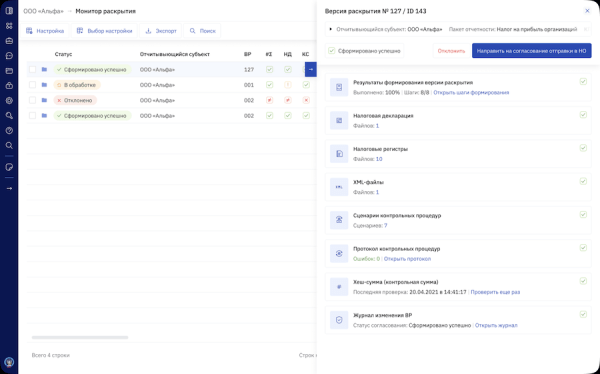The width and height of the screenshot is (600, 374).
Task: Click «Экспорт» in the toolbar
Action: point(161,31)
